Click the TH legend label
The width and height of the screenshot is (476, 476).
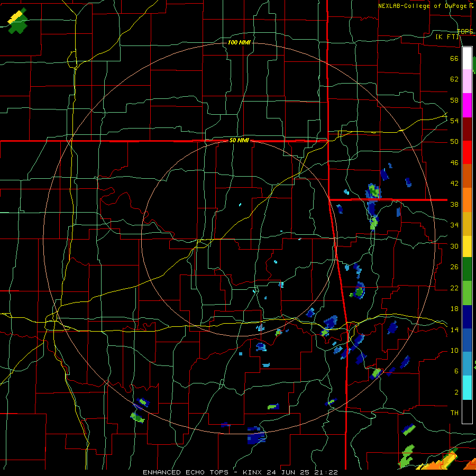[x=454, y=413]
